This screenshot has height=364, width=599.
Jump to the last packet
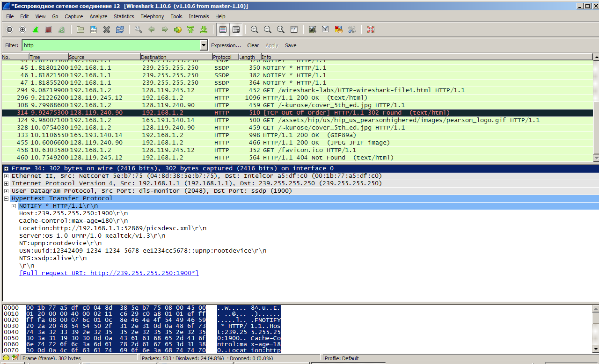tap(204, 29)
